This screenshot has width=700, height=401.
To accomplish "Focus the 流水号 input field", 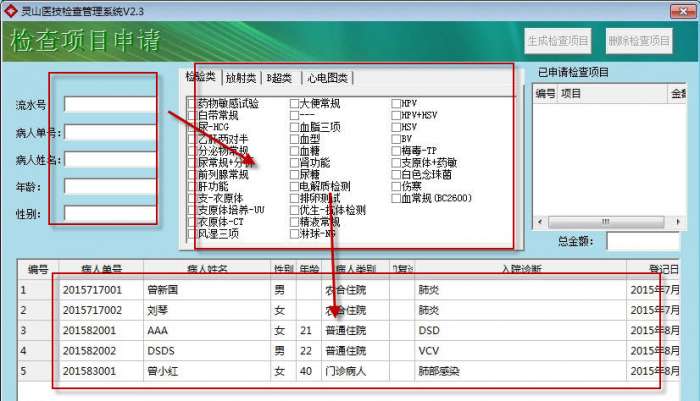I will click(x=110, y=104).
